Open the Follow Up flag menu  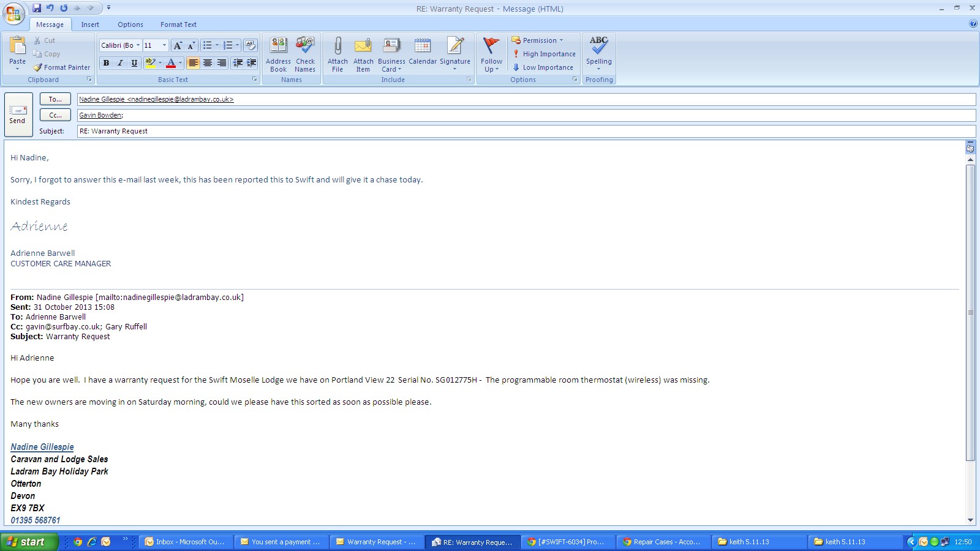[491, 54]
